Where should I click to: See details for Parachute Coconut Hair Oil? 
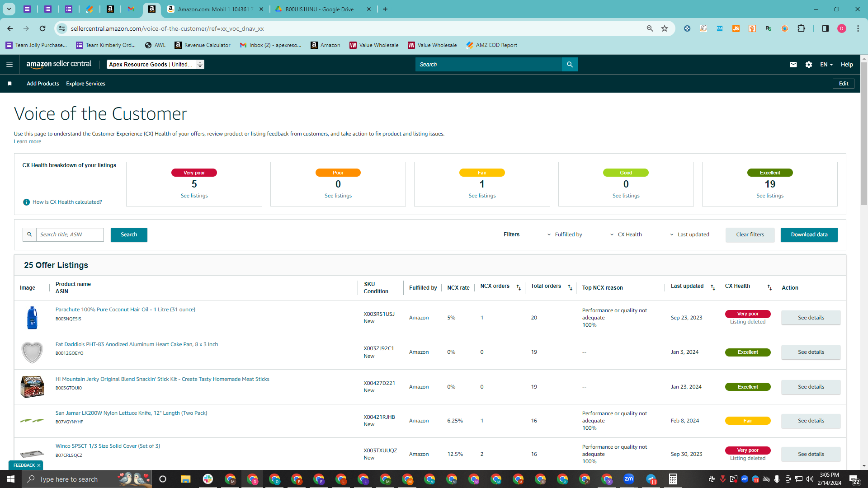coord(811,318)
